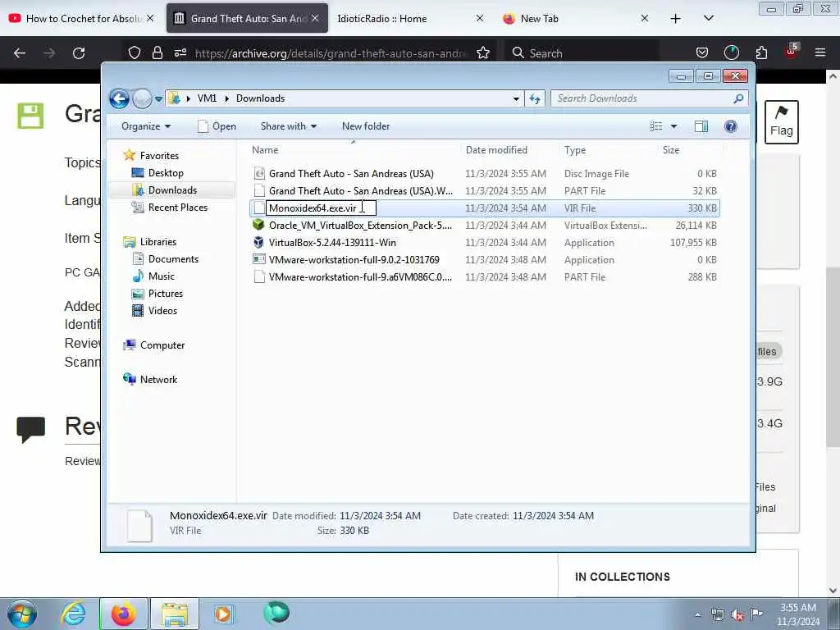This screenshot has width=840, height=630.
Task: Select Libraries in navigation pane
Action: click(x=158, y=242)
